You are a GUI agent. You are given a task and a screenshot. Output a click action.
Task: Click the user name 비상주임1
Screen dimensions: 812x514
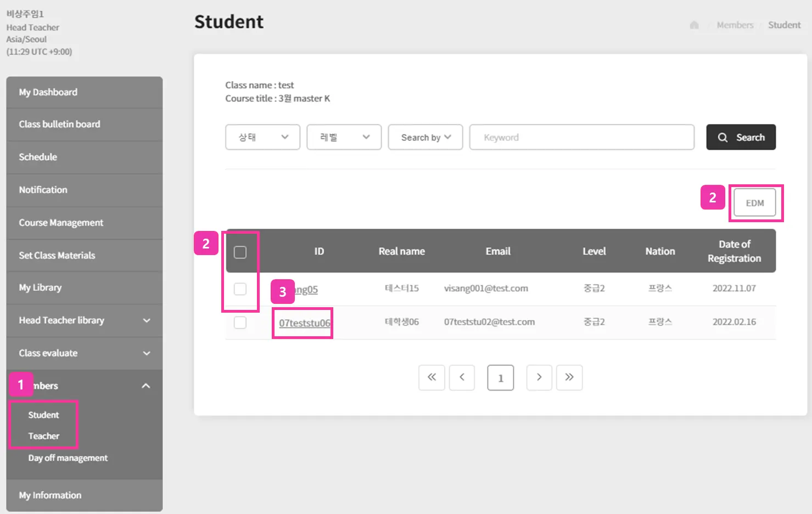click(25, 14)
